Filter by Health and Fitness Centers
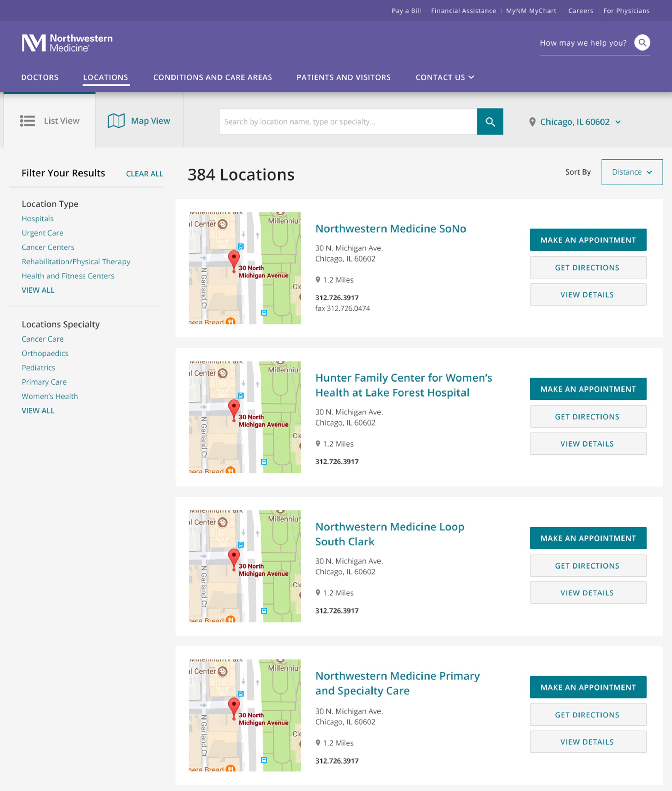This screenshot has width=672, height=791. 68,276
